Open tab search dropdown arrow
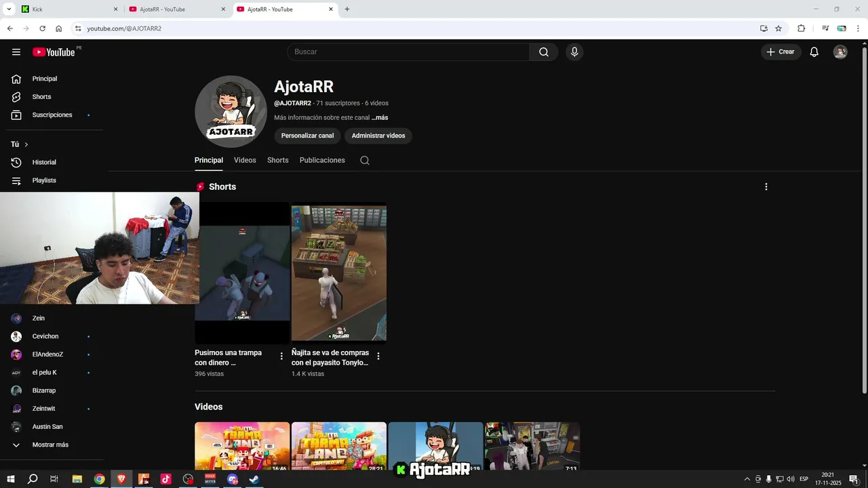 [x=9, y=9]
